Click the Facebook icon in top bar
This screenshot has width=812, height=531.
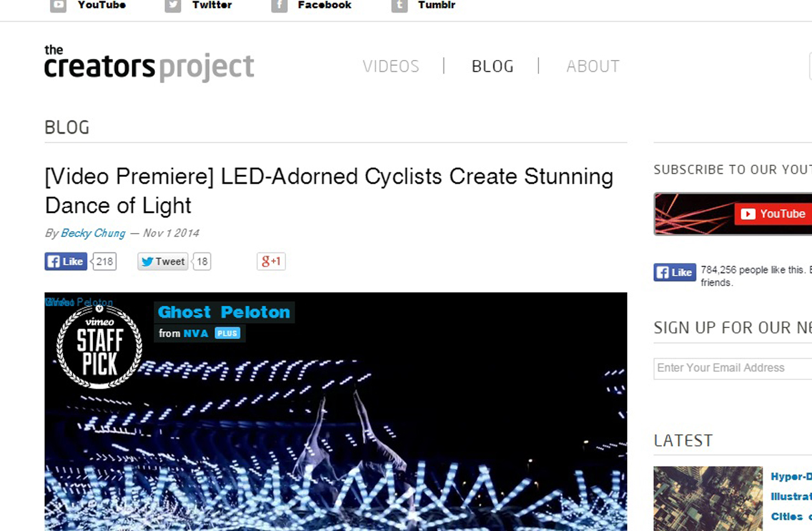tap(279, 6)
